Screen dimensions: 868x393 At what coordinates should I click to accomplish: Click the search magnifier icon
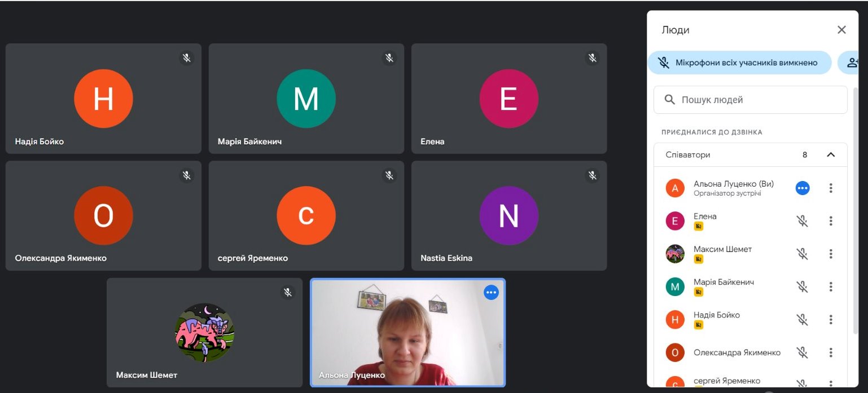coord(670,100)
